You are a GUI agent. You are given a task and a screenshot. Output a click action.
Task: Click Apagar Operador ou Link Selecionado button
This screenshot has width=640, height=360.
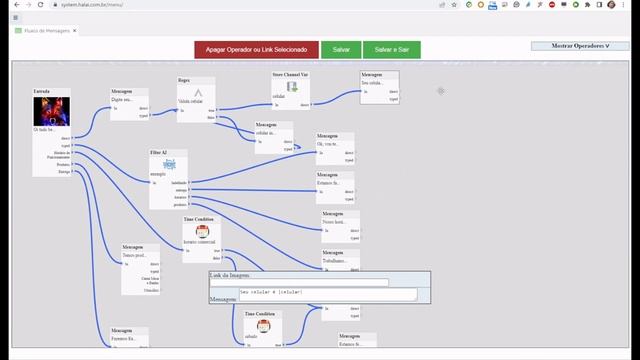point(256,50)
